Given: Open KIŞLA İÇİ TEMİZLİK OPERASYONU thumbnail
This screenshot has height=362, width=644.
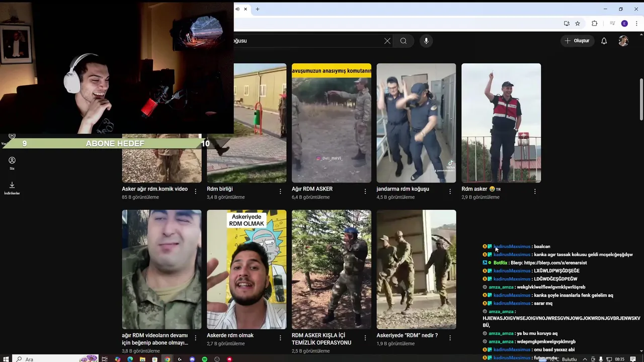Looking at the screenshot, I should click(332, 269).
